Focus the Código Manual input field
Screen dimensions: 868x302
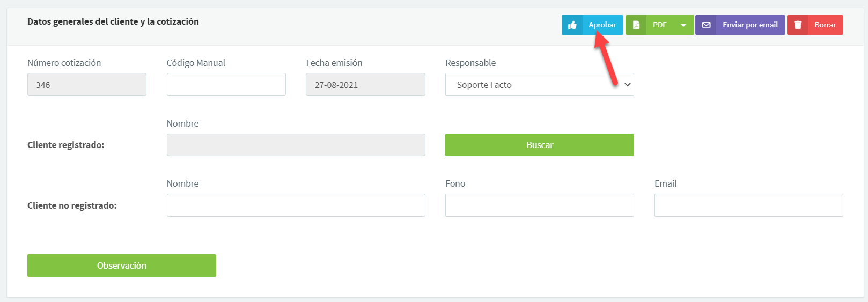pyautogui.click(x=226, y=85)
